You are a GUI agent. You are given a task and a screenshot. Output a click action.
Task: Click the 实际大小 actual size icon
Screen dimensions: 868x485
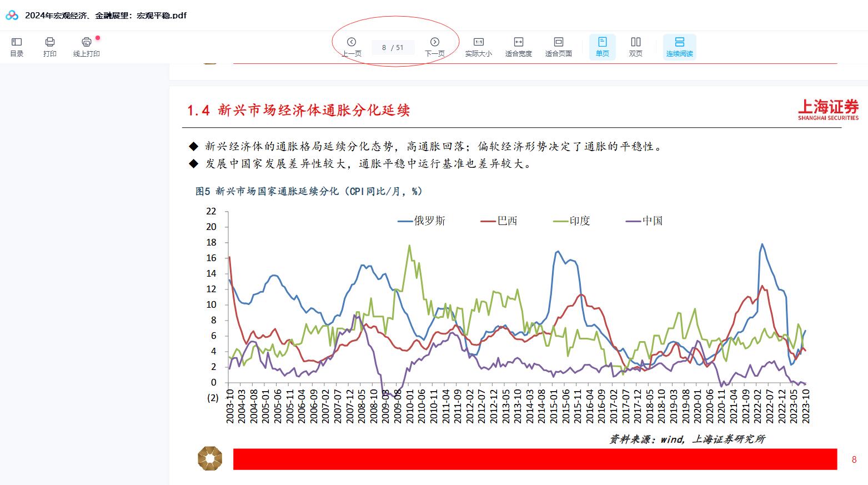pos(479,47)
